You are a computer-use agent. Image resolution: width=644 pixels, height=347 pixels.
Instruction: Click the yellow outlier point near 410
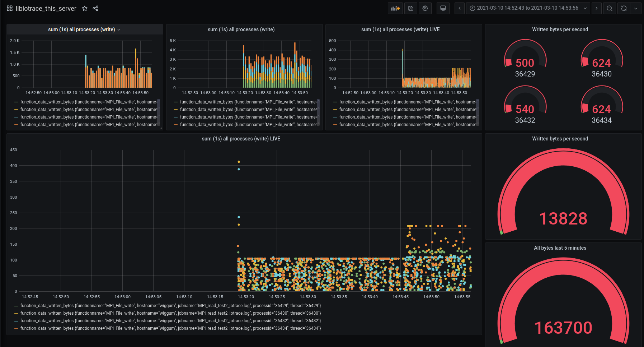click(239, 162)
